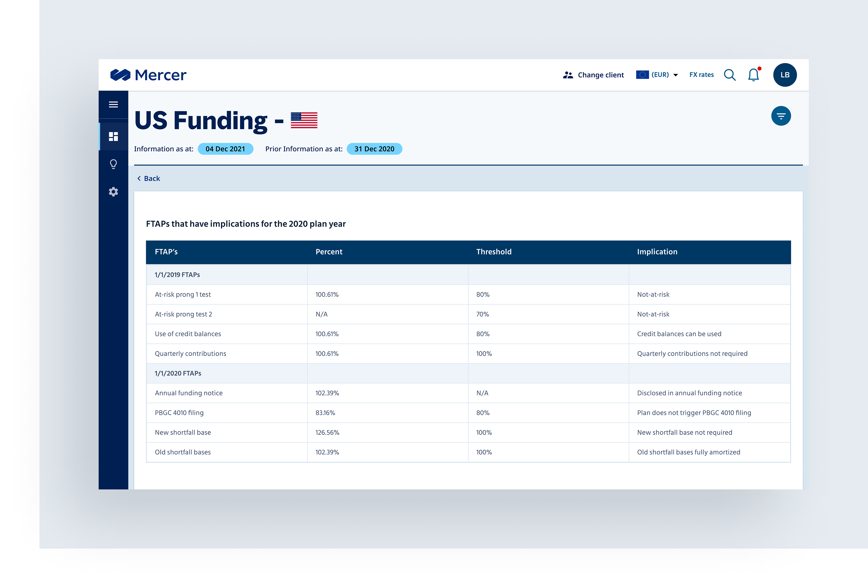
Task: Click the Credit balances can be used cell
Action: pos(679,334)
